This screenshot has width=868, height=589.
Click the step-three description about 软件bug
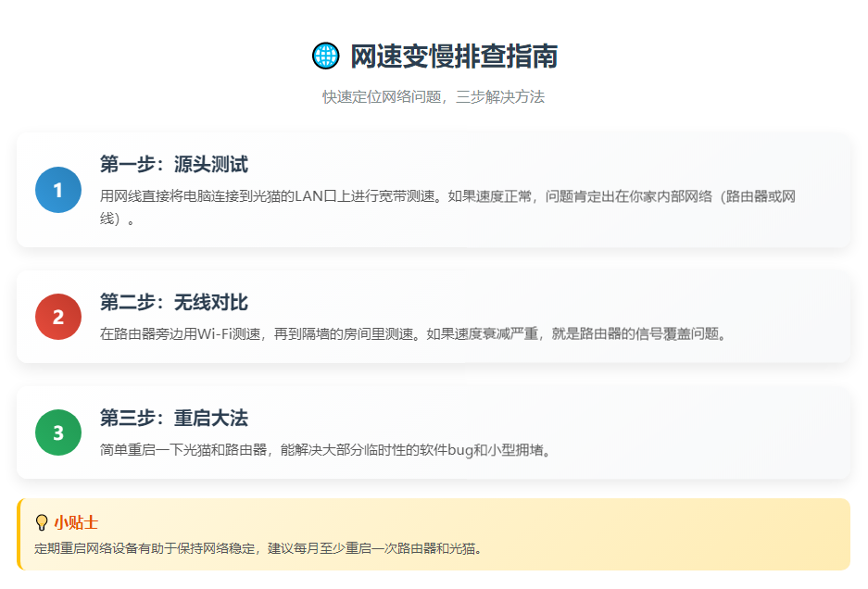326,449
